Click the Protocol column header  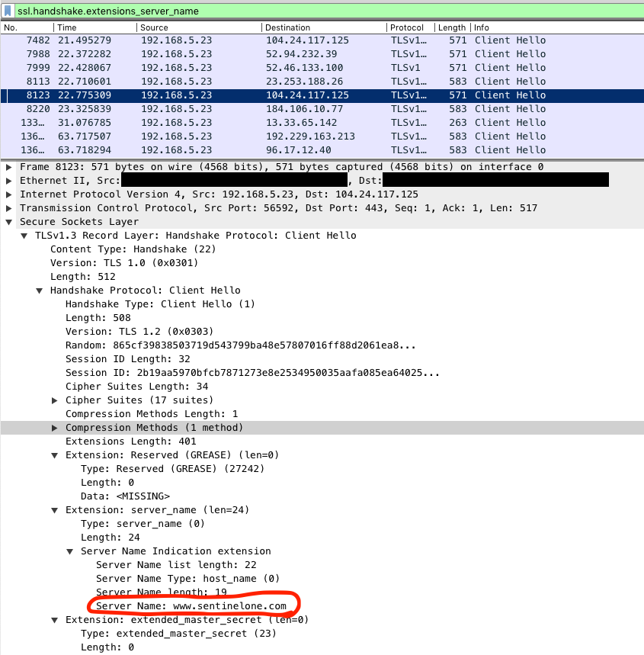coord(407,27)
